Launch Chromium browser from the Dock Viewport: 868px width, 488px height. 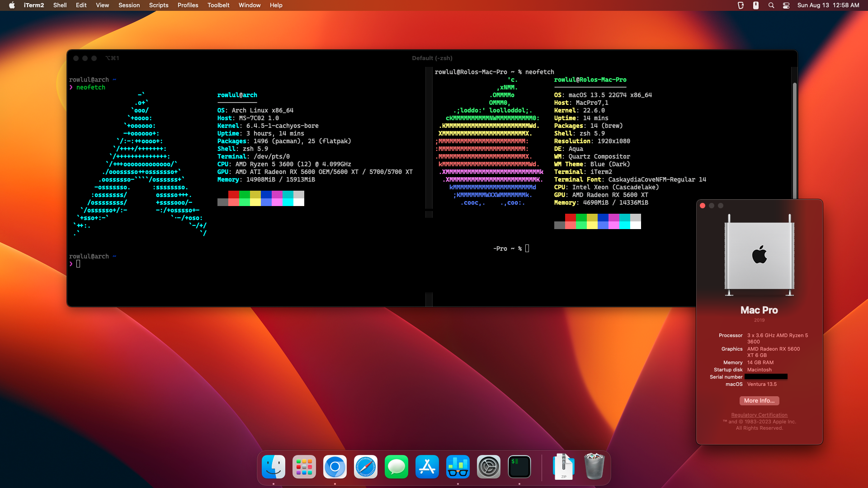click(x=335, y=467)
